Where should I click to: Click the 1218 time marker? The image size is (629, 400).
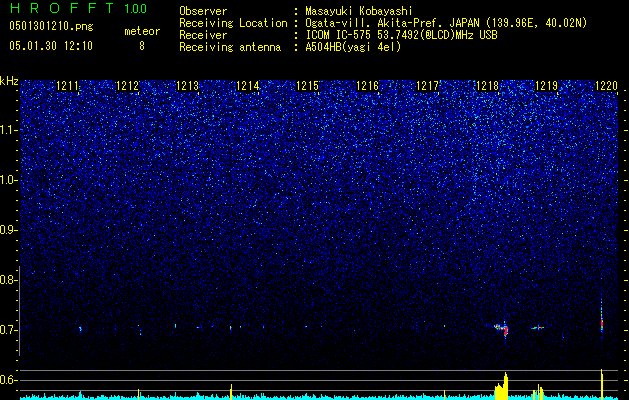[487, 85]
